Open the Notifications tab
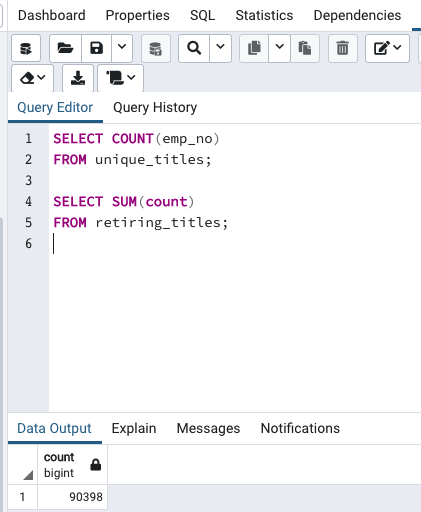The width and height of the screenshot is (421, 512). click(x=300, y=428)
